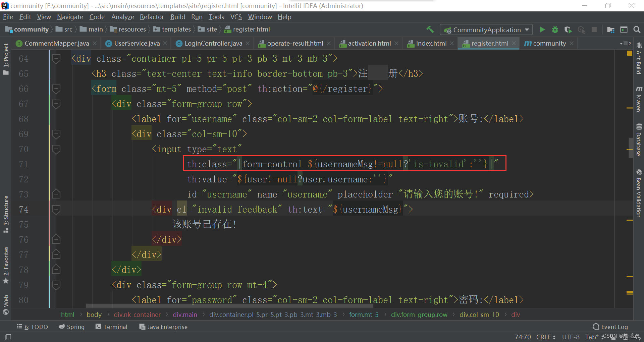Viewport: 644px width, 342px height.
Task: Click the horizontal editor scrollbar
Action: pos(229,306)
